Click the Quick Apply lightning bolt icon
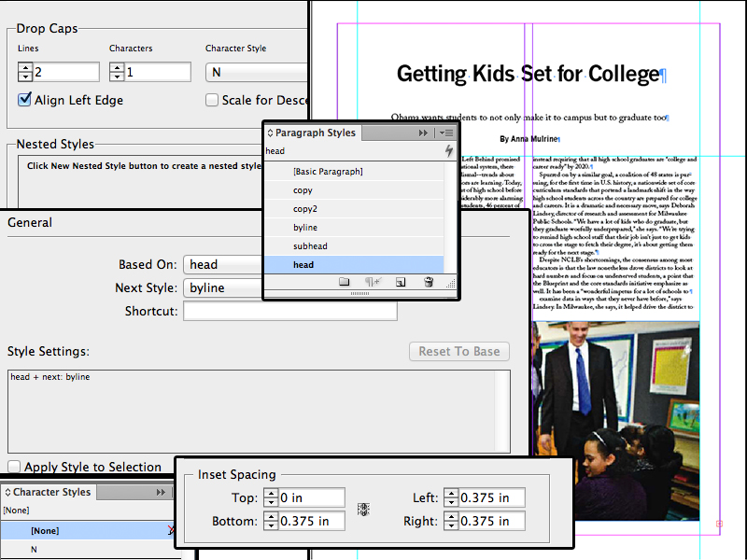Image resolution: width=747 pixels, height=560 pixels. point(449,150)
